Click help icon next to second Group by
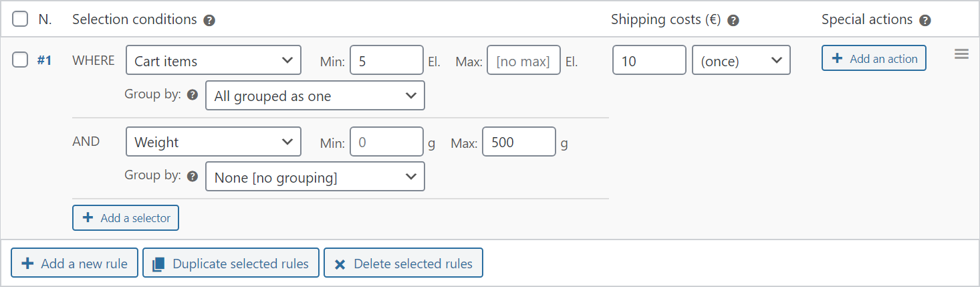The width and height of the screenshot is (980, 287). 193,177
